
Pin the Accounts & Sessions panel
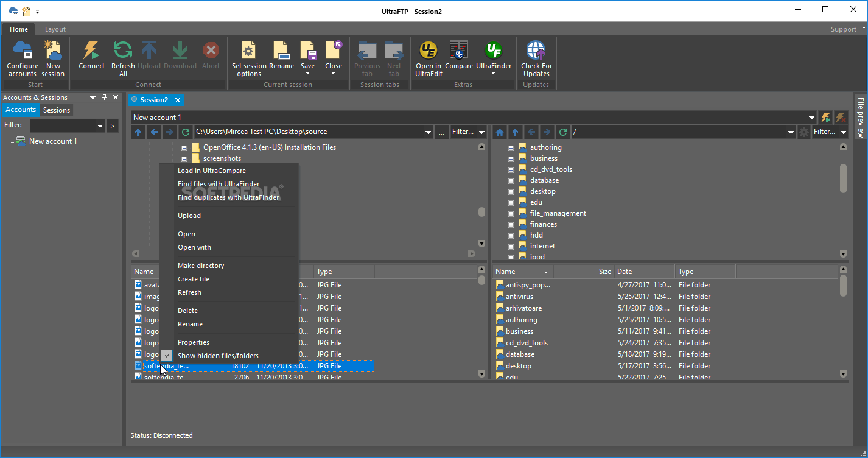click(x=104, y=97)
